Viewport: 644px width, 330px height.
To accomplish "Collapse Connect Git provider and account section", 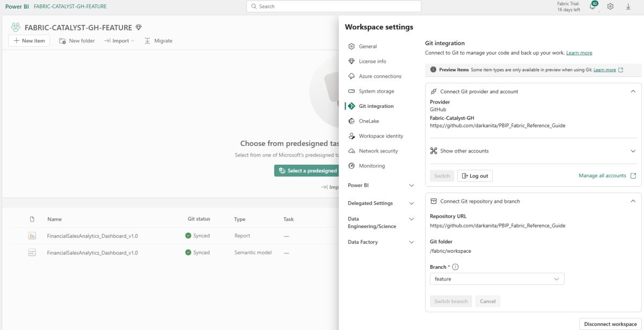I will (x=633, y=91).
